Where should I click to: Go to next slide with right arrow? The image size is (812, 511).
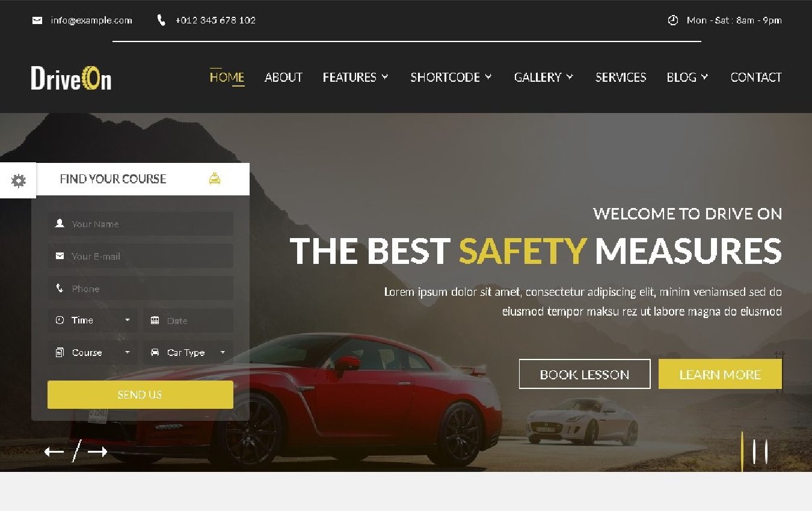[x=97, y=452]
